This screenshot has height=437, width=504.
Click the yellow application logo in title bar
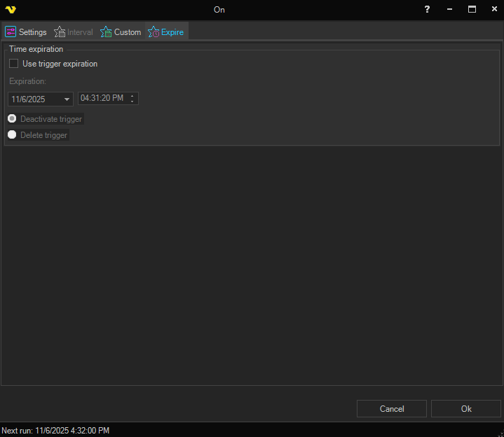click(11, 10)
